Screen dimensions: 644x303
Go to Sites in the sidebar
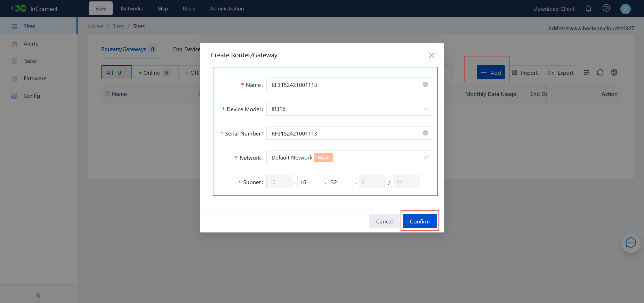tap(39, 26)
